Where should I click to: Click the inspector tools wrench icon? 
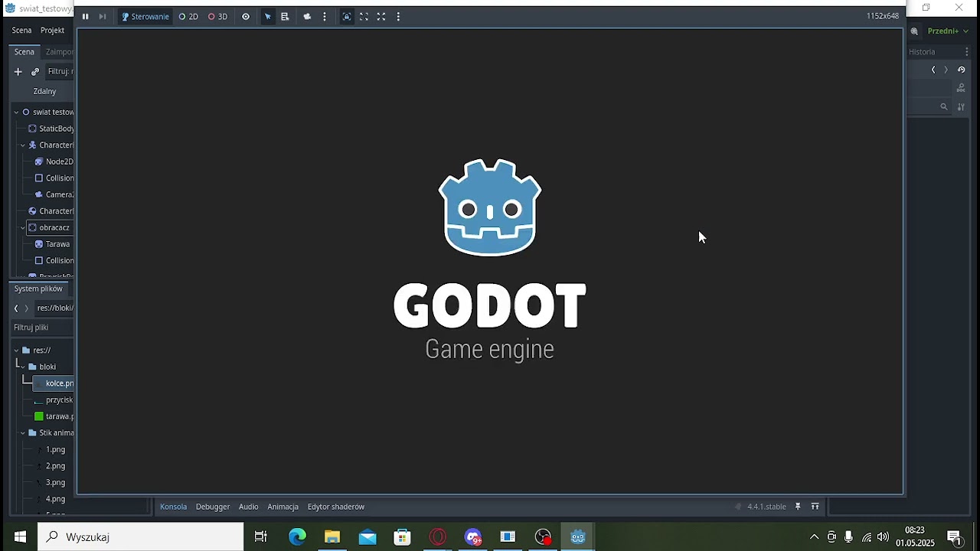click(961, 107)
